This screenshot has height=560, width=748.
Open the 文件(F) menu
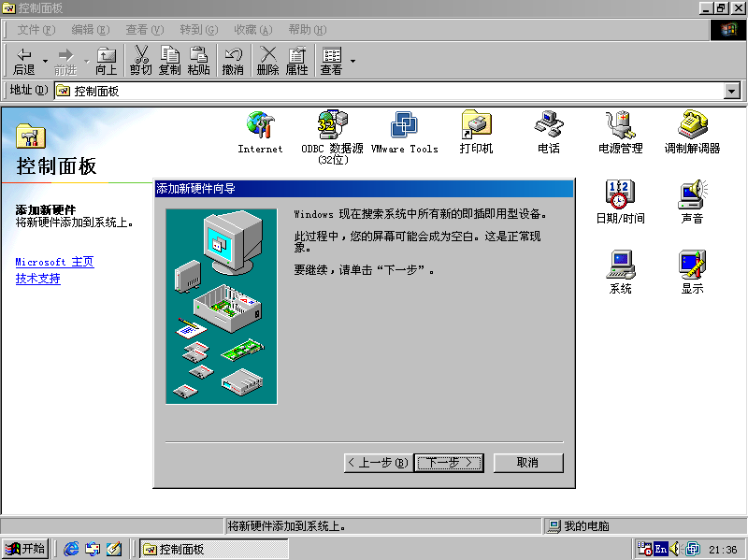pyautogui.click(x=36, y=30)
